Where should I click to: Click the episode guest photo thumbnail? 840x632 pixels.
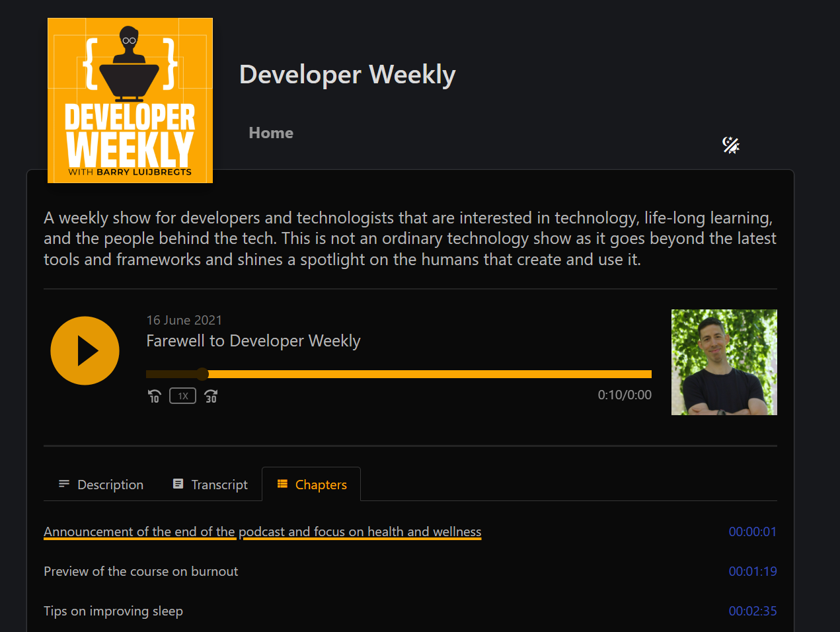pos(724,362)
